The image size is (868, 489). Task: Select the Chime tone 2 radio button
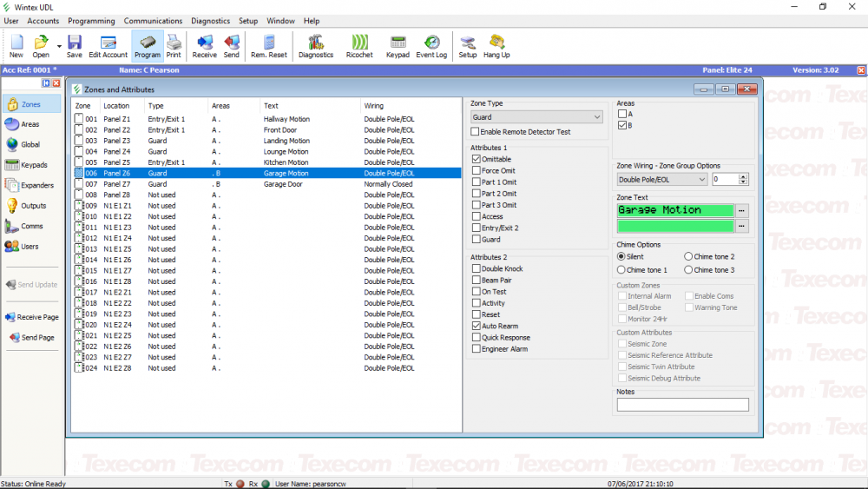688,256
